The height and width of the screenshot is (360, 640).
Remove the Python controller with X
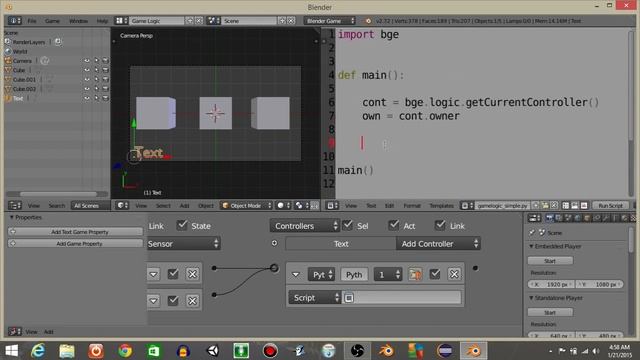point(454,274)
